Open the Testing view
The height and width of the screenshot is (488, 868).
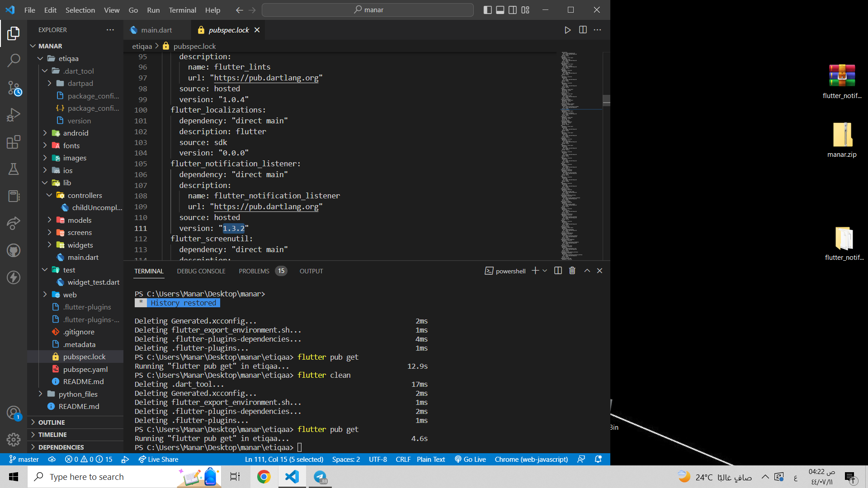tap(14, 169)
